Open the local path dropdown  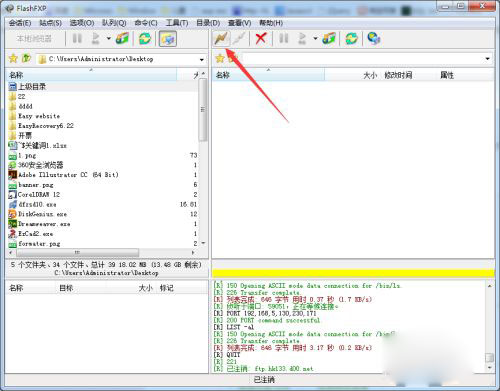(201, 60)
